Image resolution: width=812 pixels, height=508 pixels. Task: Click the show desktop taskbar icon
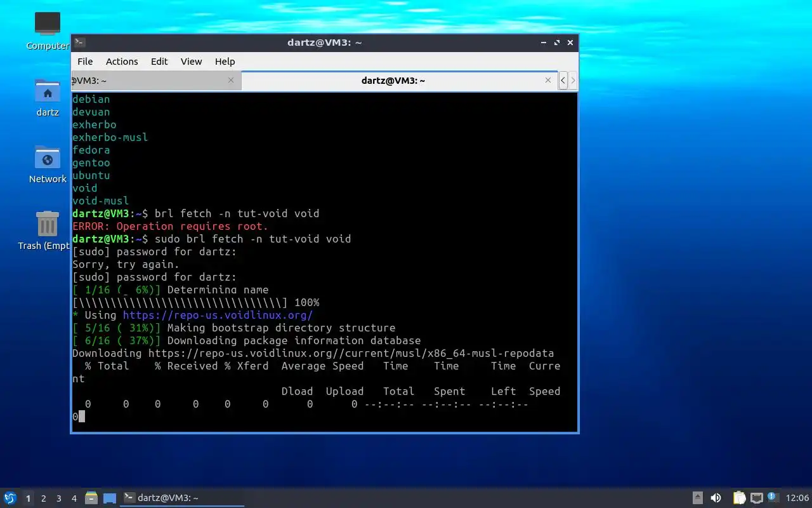pyautogui.click(x=110, y=498)
